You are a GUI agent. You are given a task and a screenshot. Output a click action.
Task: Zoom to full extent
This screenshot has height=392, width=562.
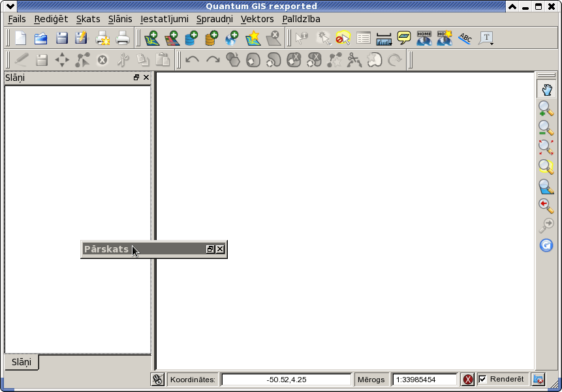click(546, 147)
